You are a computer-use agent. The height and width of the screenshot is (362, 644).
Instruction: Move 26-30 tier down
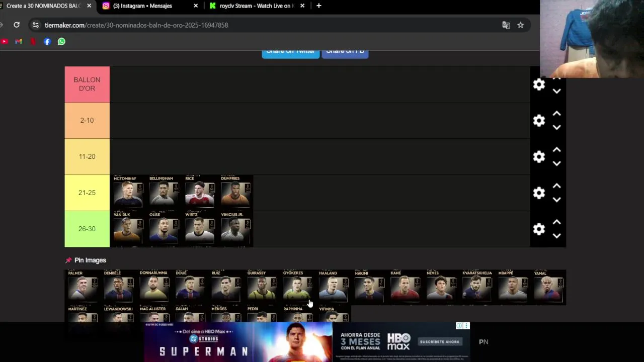tap(556, 236)
